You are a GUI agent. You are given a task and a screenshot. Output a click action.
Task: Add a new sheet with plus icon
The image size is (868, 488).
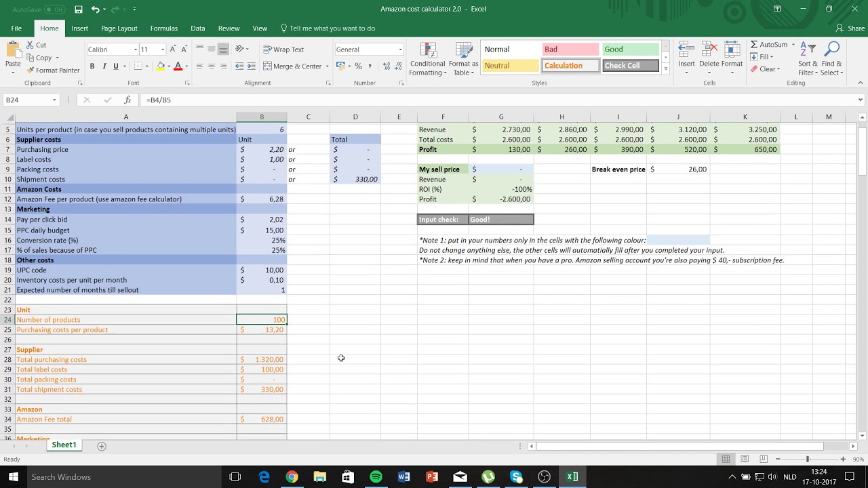click(x=102, y=446)
